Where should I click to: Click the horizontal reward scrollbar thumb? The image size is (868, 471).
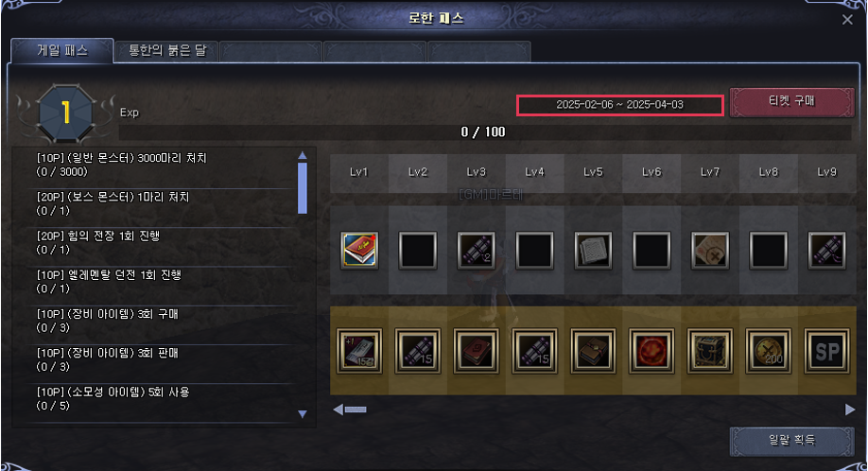click(x=356, y=410)
